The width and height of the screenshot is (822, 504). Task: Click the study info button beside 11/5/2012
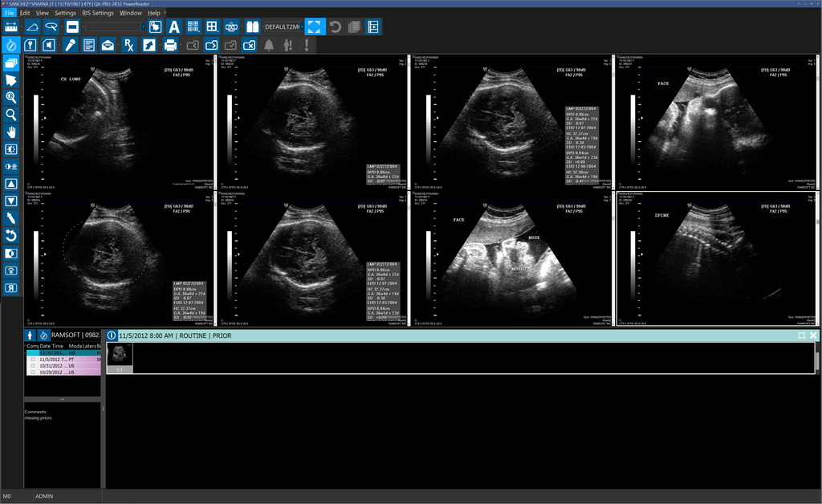(x=112, y=335)
